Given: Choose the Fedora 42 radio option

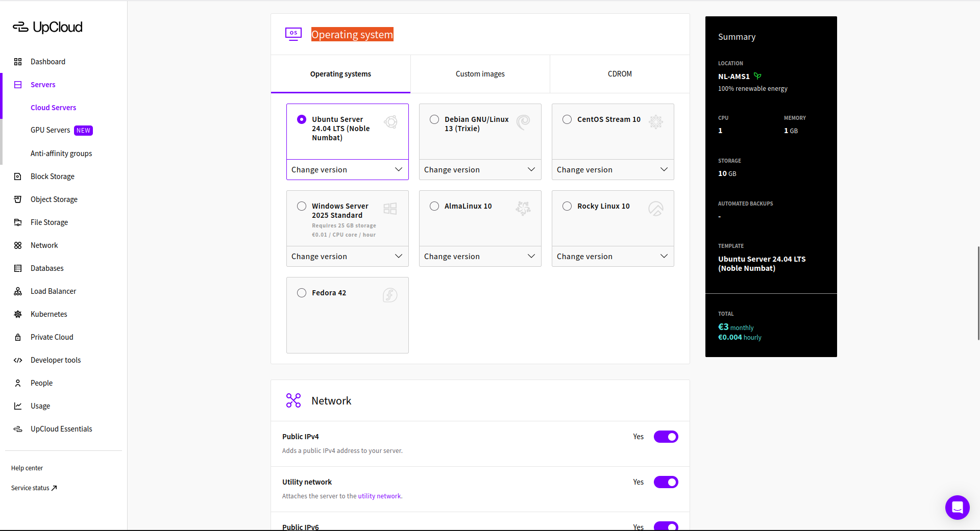Looking at the screenshot, I should tap(302, 293).
